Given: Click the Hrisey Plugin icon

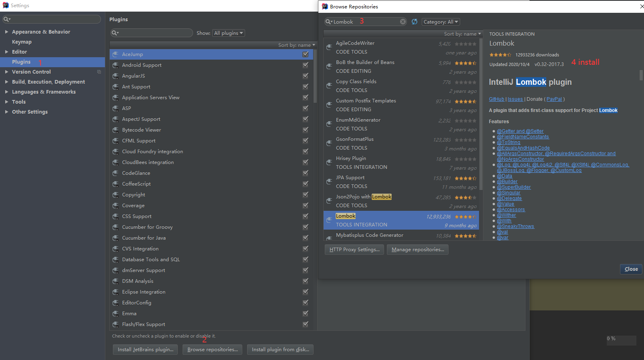Looking at the screenshot, I should tap(329, 162).
